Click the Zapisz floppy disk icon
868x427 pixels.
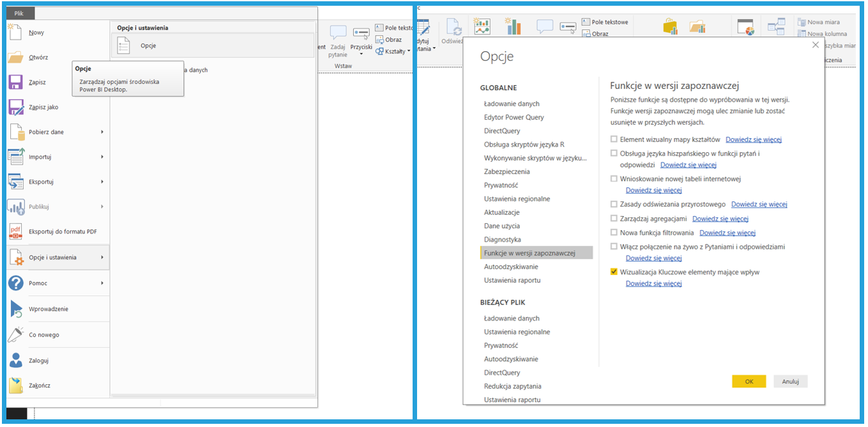pos(17,82)
